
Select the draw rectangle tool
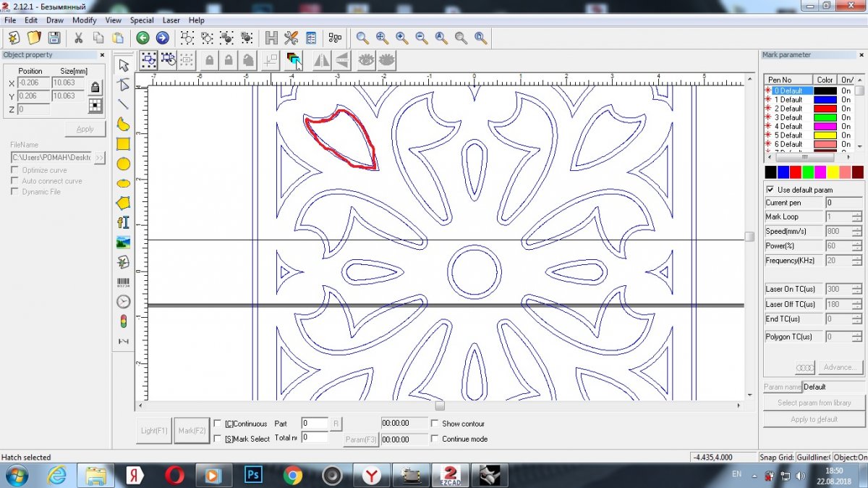pos(124,144)
